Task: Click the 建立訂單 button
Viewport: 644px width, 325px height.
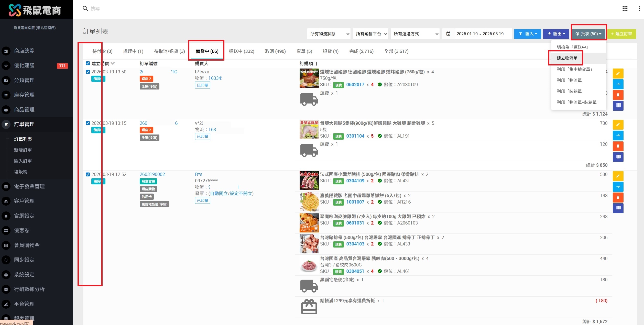Action: [x=621, y=34]
